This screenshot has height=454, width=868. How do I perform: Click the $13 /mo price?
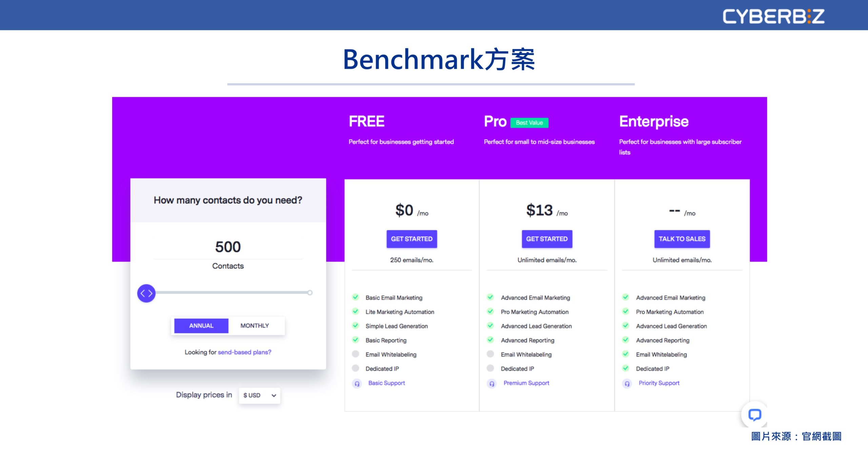pyautogui.click(x=547, y=210)
